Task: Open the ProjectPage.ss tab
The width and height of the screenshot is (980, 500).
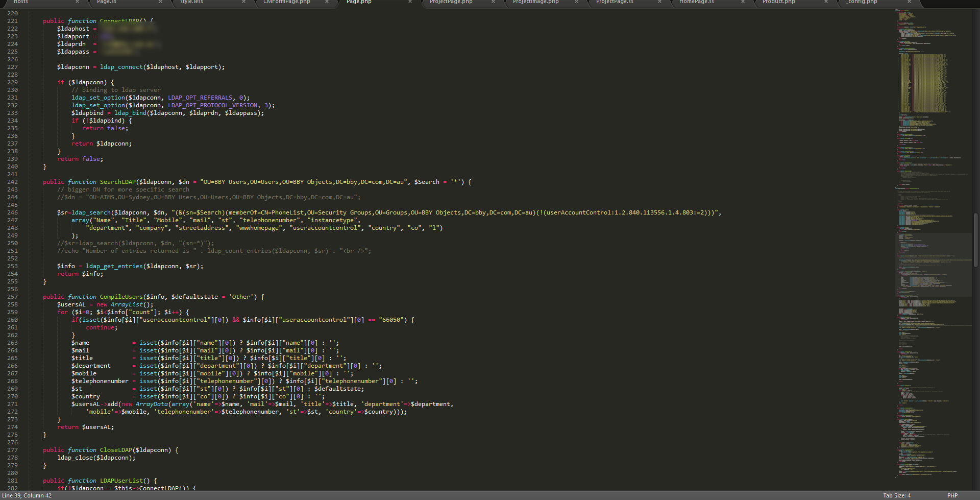Action: (x=615, y=2)
